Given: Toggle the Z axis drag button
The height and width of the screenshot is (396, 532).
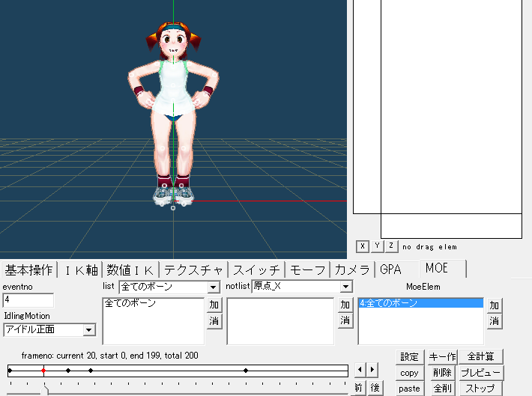Looking at the screenshot, I should point(391,246).
